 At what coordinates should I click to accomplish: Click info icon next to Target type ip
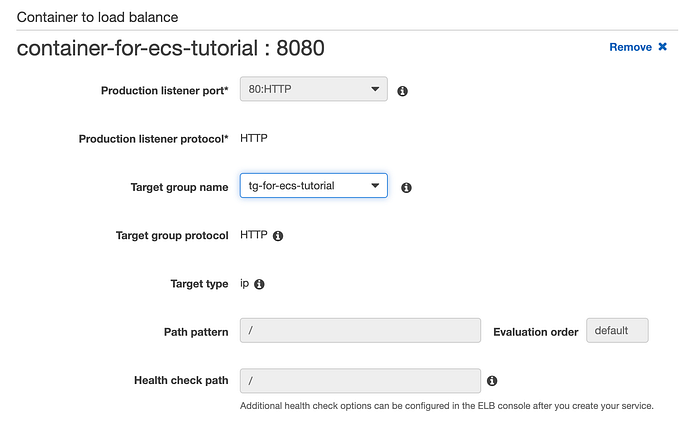(x=259, y=284)
